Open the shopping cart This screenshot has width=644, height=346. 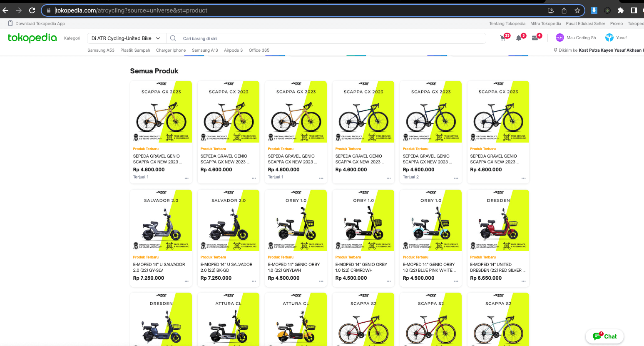[x=503, y=38]
